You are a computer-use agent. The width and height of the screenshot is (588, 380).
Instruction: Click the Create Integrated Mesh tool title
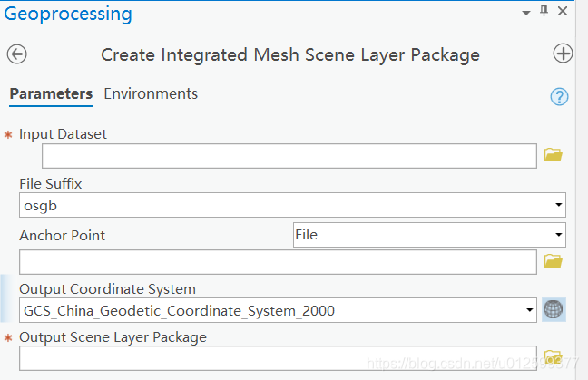290,54
